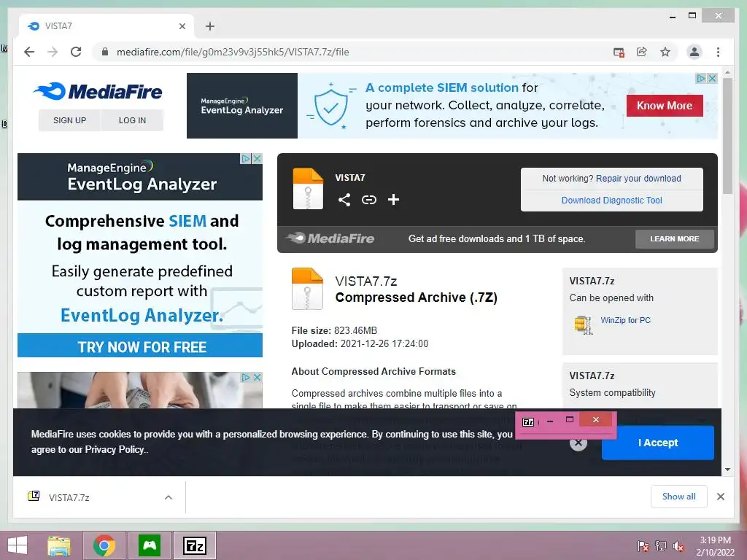Go back with the browser back arrow

point(29,52)
